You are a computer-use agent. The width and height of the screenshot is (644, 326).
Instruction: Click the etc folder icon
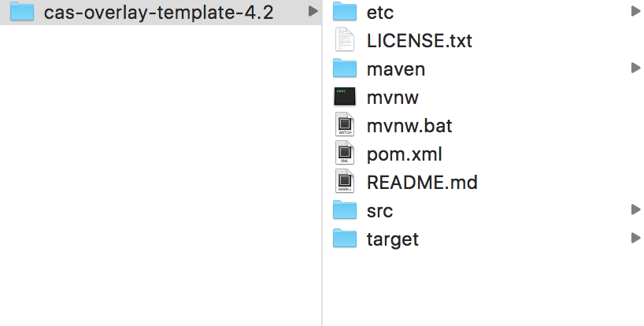tap(346, 12)
